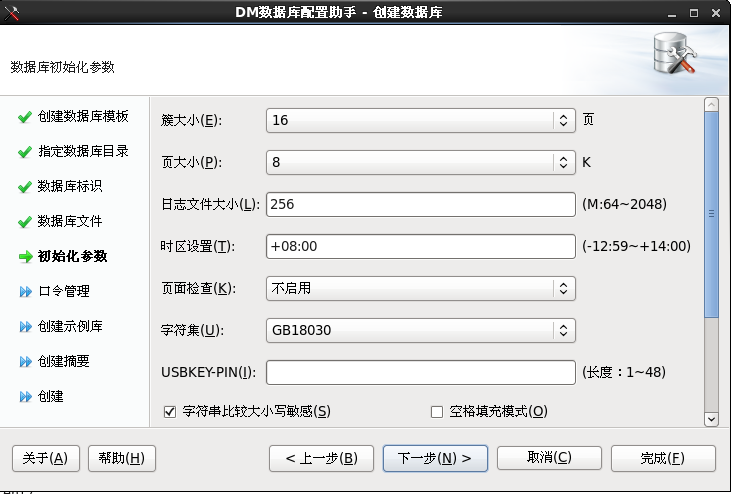Select the 指定数据库目录 step

pyautogui.click(x=83, y=151)
